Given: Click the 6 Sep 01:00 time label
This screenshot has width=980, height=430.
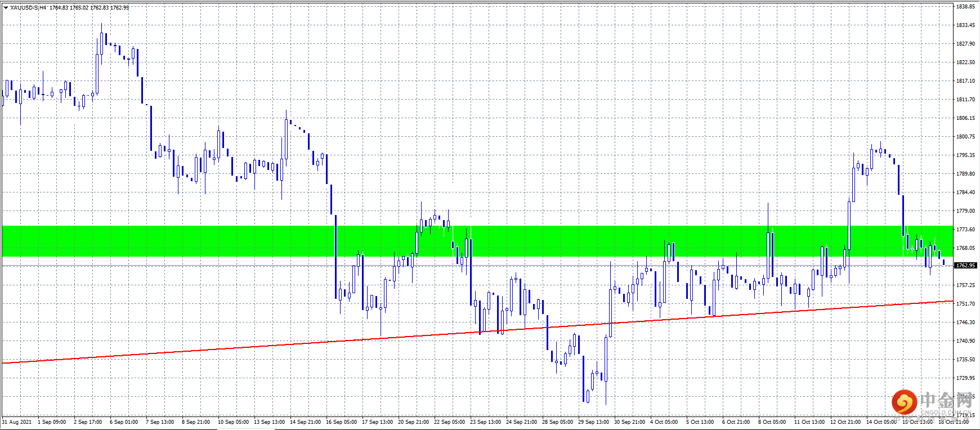Looking at the screenshot, I should coord(124,422).
